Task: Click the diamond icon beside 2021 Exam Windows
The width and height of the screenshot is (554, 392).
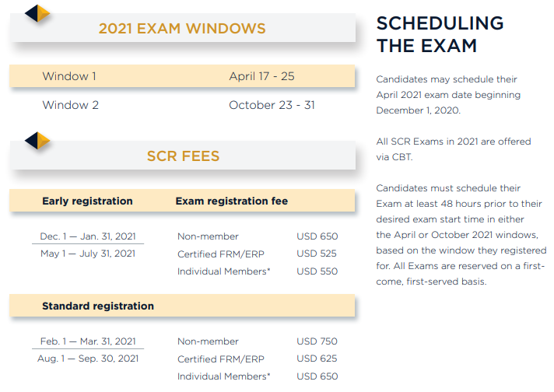Action: click(37, 13)
